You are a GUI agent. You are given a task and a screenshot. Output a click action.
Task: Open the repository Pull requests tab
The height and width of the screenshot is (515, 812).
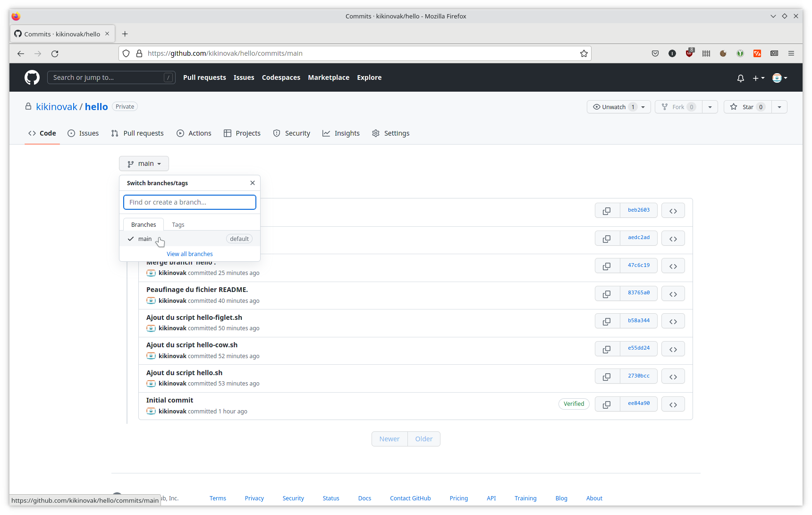137,133
